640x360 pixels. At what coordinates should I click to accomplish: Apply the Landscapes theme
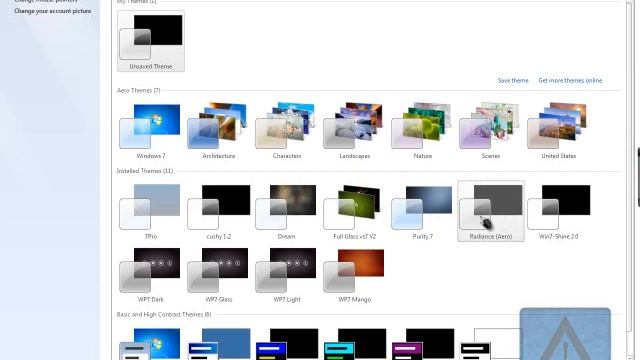pyautogui.click(x=354, y=131)
